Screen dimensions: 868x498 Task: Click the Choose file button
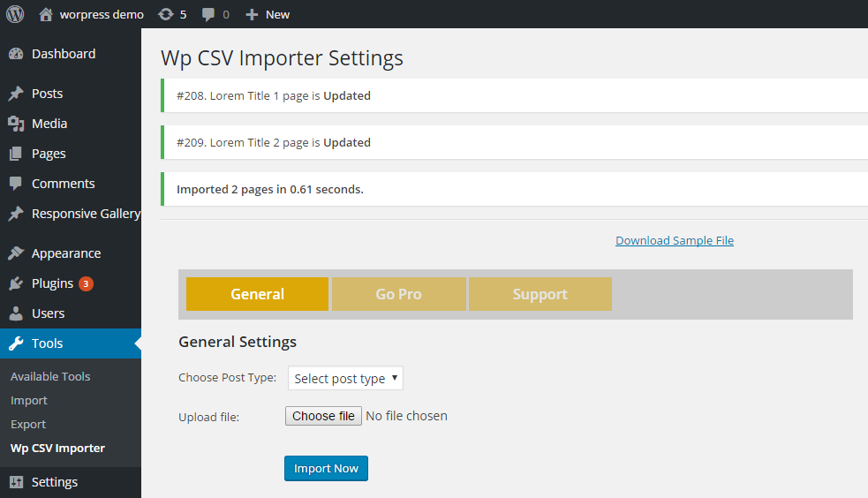click(323, 416)
